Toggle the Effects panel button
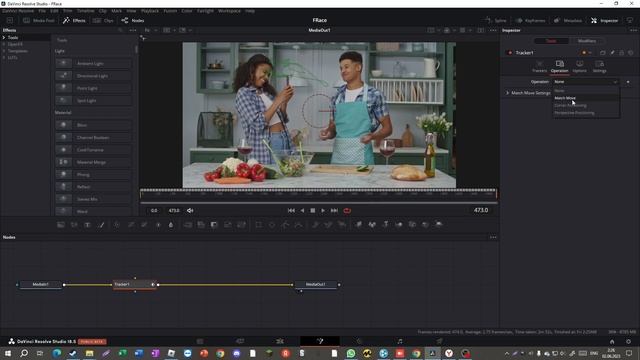Image resolution: width=640 pixels, height=360 pixels. [74, 20]
